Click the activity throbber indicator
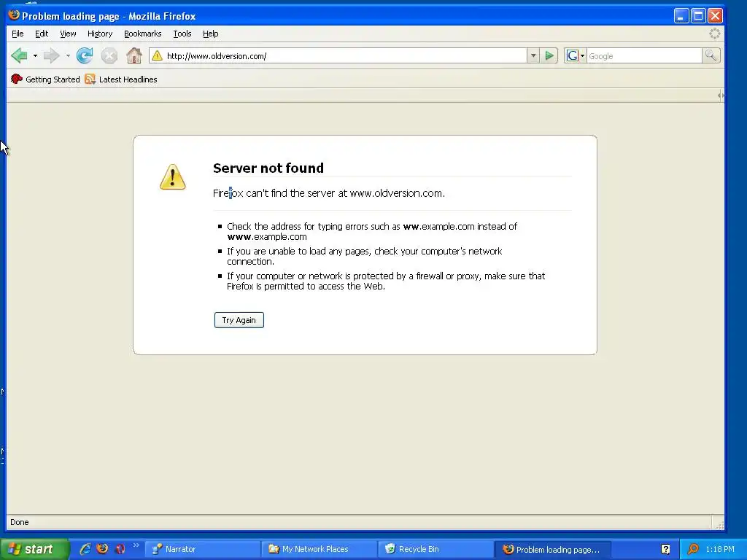Viewport: 747px width, 560px height. [715, 34]
